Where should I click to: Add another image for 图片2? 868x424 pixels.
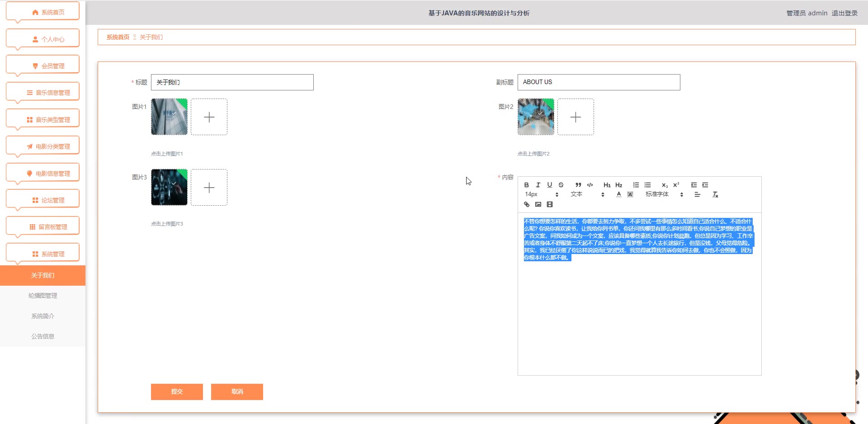[x=576, y=117]
